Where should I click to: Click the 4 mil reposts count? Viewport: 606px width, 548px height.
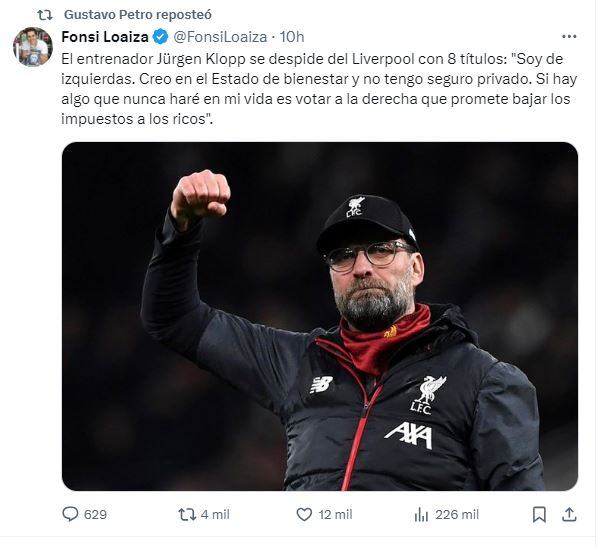[x=216, y=514]
